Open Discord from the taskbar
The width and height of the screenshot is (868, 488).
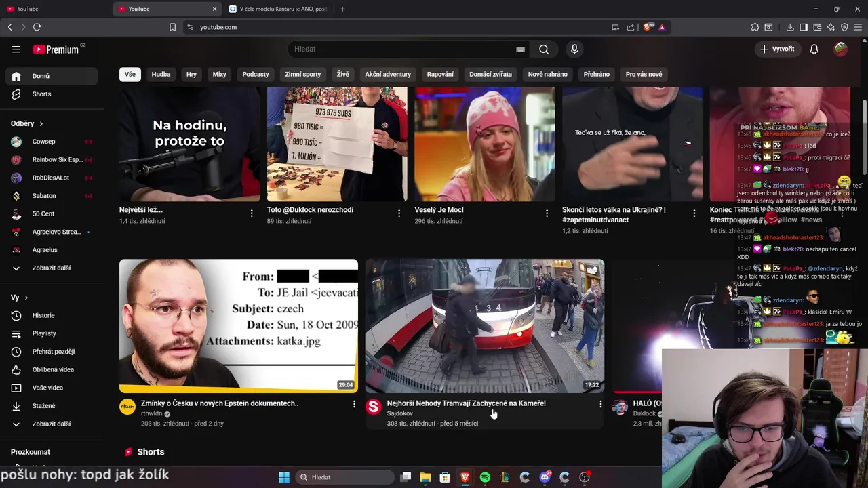pos(545,477)
